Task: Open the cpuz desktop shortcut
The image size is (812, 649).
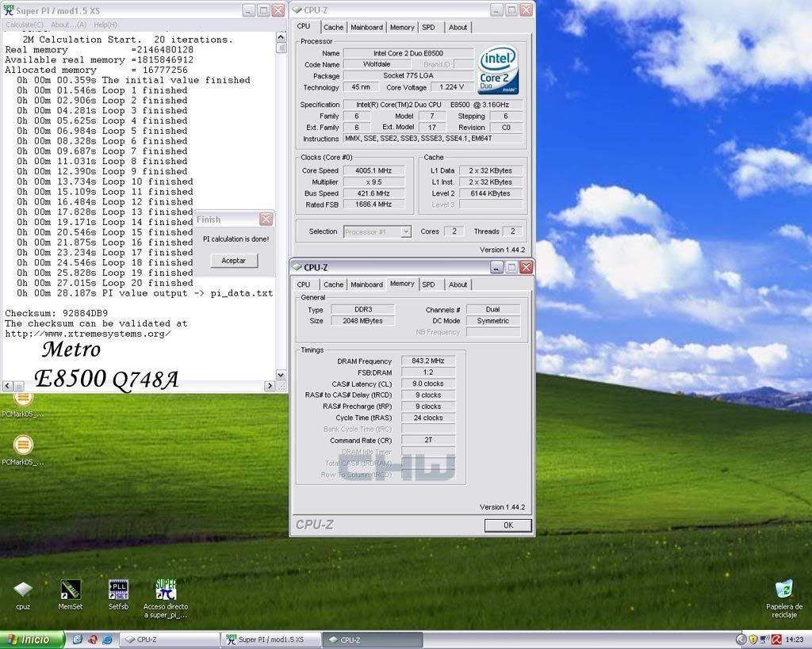Action: (x=23, y=594)
